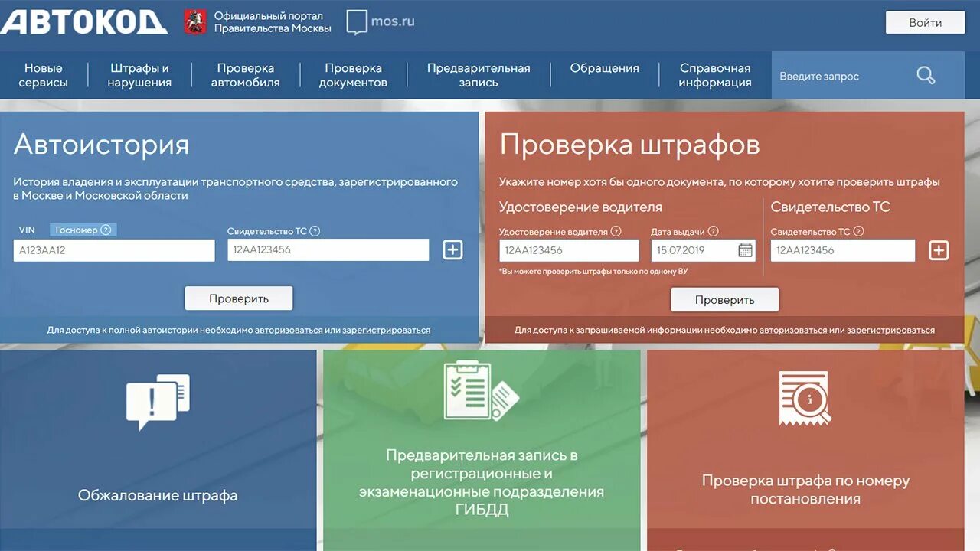980x551 pixels.
Task: Click help icon beside Удостоверение водителя label
Action: click(616, 231)
